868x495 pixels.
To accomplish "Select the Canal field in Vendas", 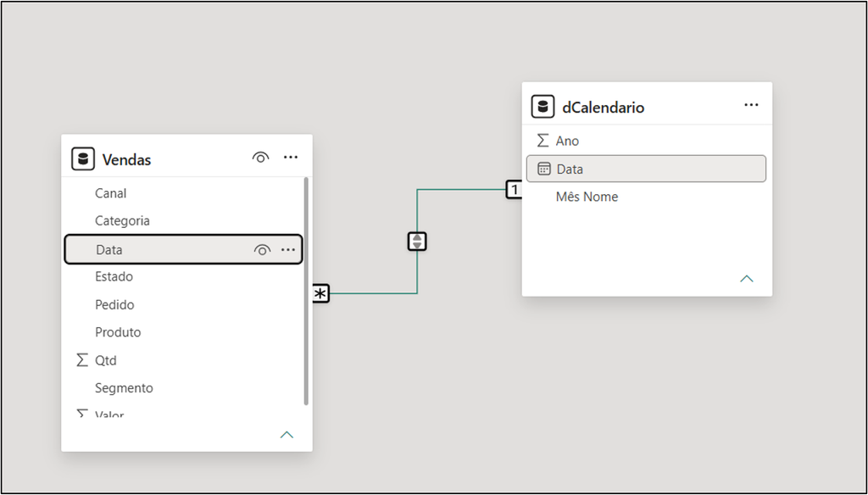I will [x=183, y=193].
